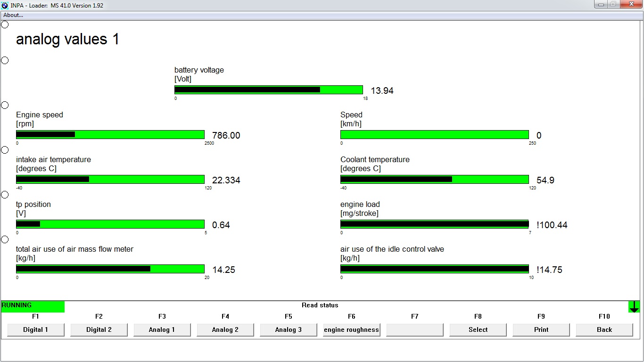The image size is (644, 362).
Task: Click the battery voltage bar gauge
Action: point(268,90)
